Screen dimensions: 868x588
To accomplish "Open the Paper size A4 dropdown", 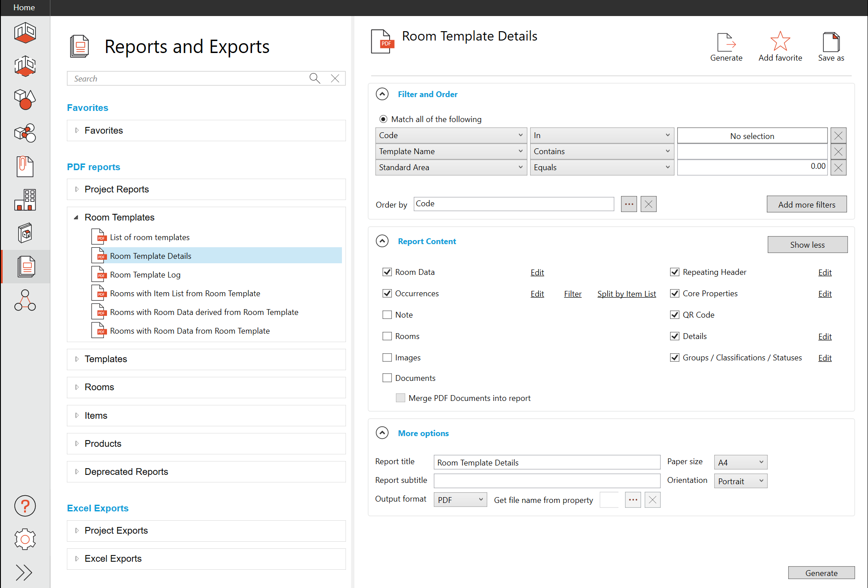I will click(x=740, y=462).
